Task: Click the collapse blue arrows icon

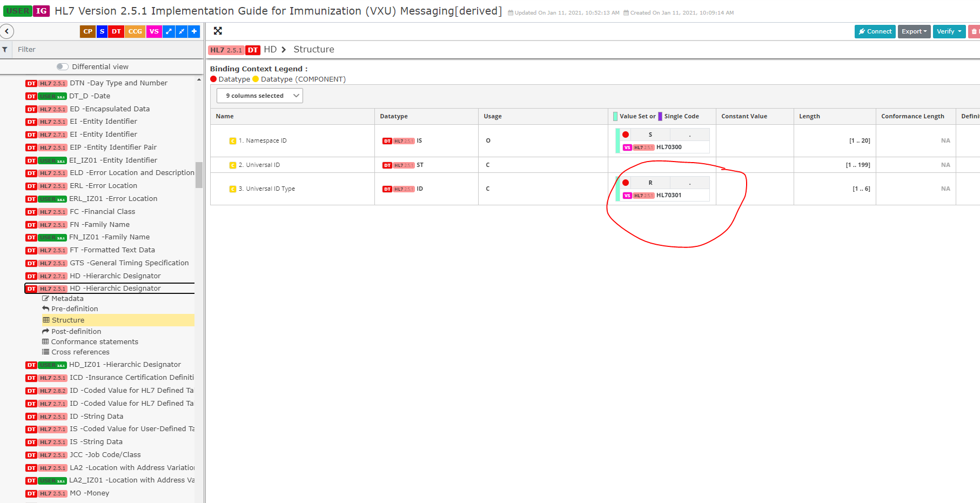Action: pyautogui.click(x=180, y=31)
